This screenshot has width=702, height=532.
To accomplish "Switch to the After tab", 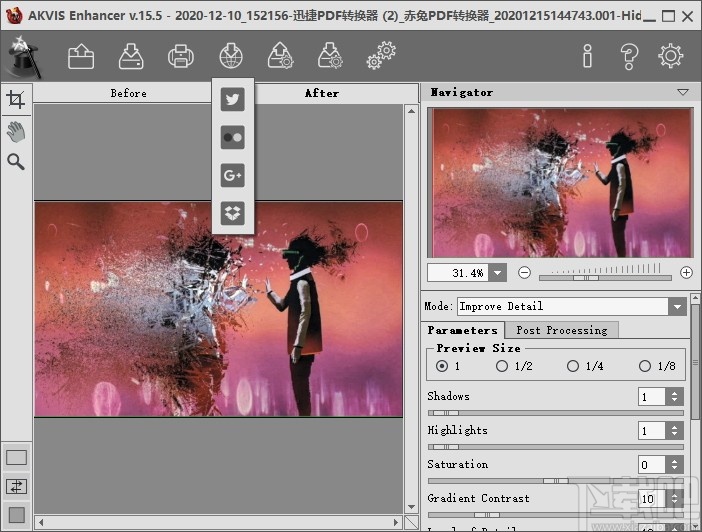I will tap(322, 93).
